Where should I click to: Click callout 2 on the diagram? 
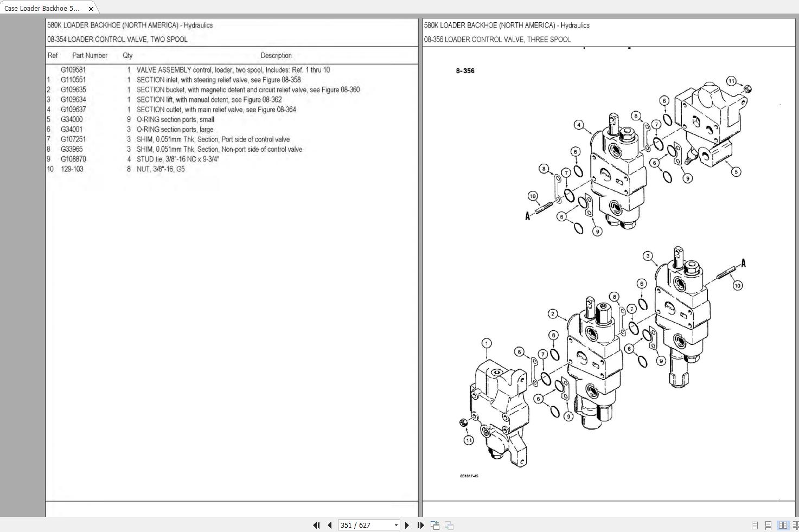553,314
